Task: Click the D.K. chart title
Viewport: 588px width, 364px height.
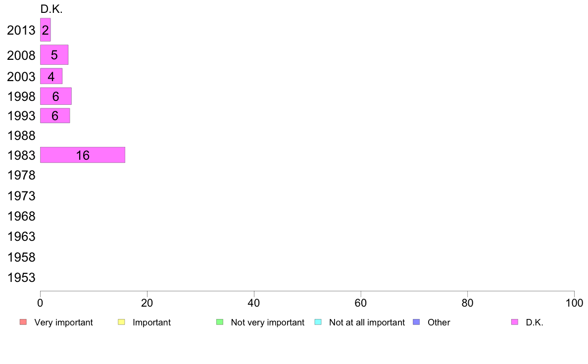Action: 51,9
